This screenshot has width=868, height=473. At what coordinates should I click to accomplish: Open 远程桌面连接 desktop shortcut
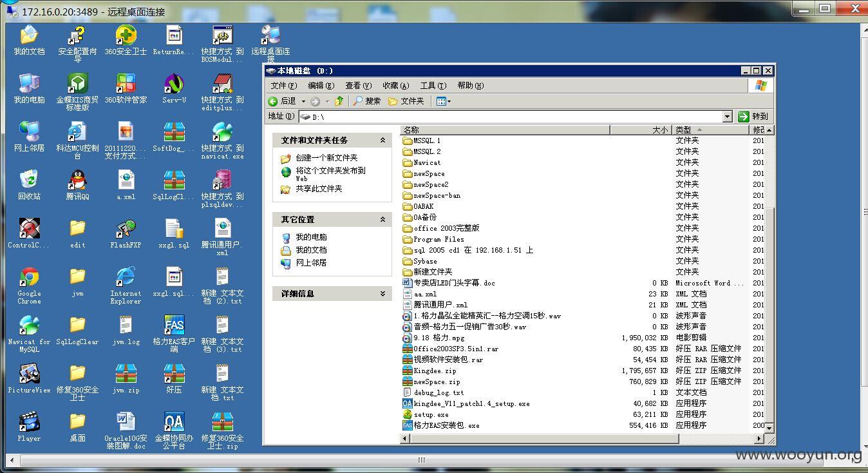pos(270,43)
